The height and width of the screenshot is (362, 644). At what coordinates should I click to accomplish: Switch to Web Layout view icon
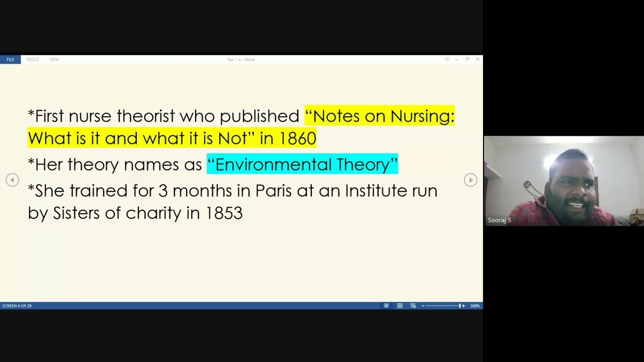pos(413,306)
